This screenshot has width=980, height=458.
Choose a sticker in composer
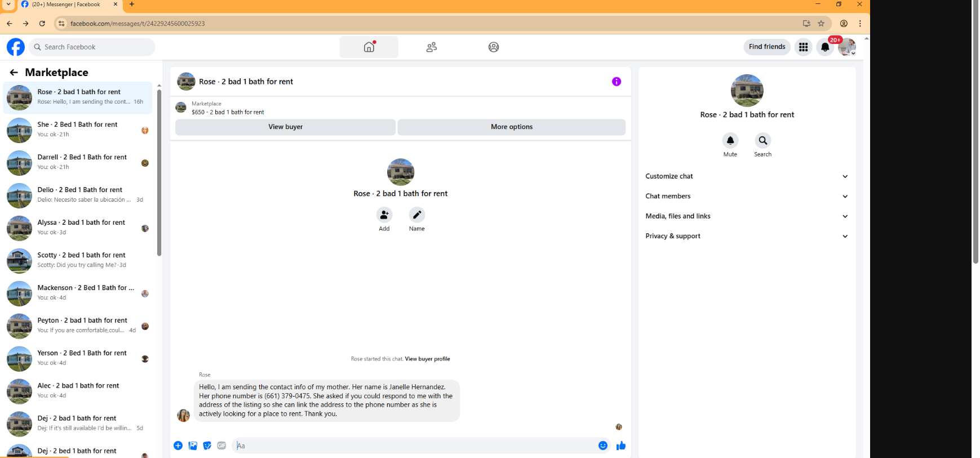click(x=207, y=446)
